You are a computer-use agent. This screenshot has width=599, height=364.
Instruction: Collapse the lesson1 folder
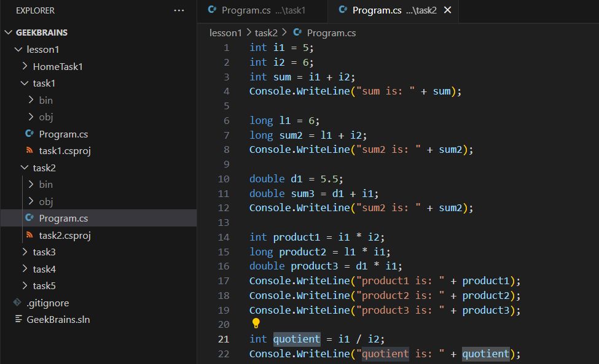(18, 49)
